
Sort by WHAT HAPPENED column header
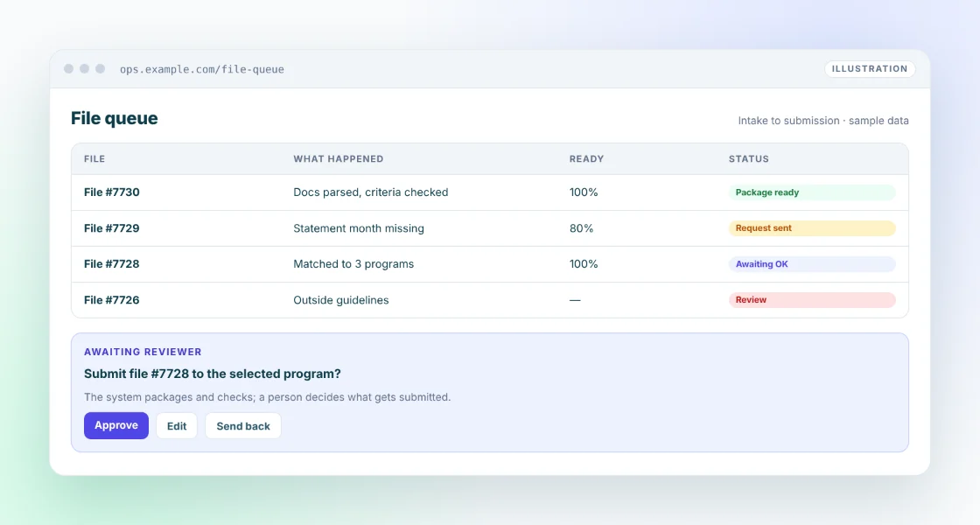pyautogui.click(x=338, y=158)
